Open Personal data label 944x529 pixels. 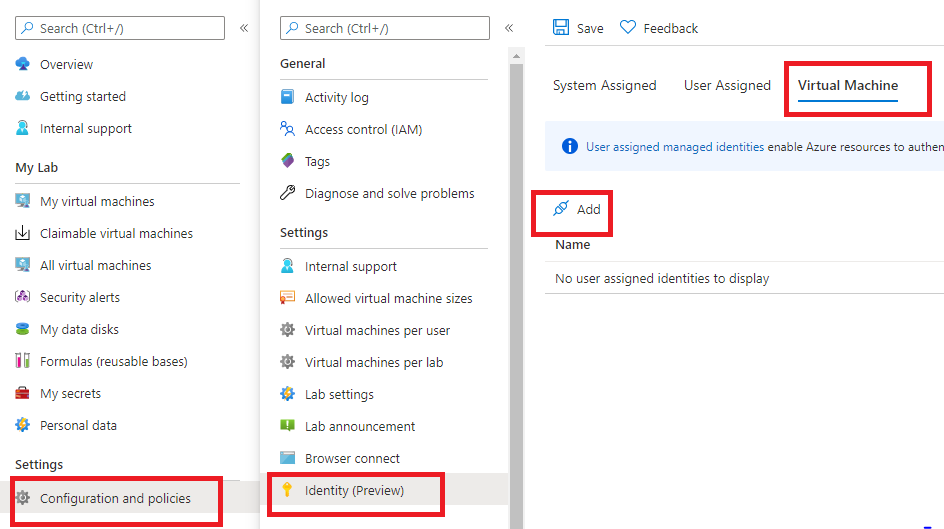click(x=78, y=425)
